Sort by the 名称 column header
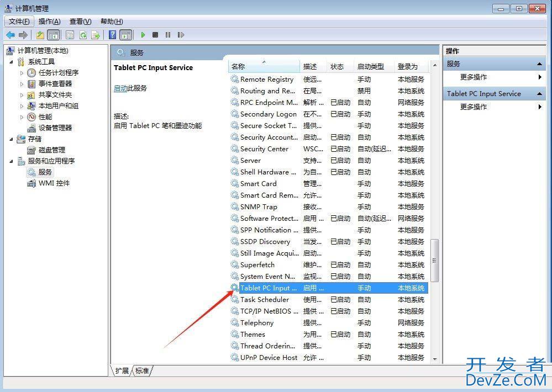Screen dimensions: 552x392 click(x=264, y=66)
